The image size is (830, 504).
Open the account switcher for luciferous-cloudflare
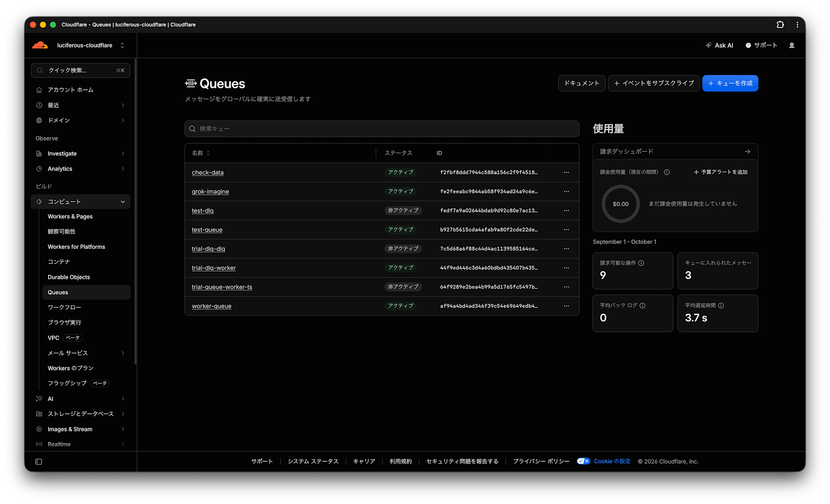point(91,45)
